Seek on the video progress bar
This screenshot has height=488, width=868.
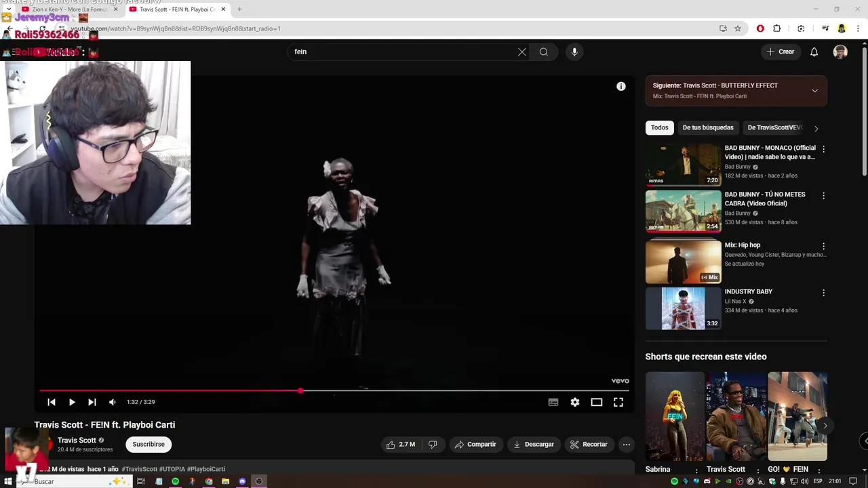[334, 391]
